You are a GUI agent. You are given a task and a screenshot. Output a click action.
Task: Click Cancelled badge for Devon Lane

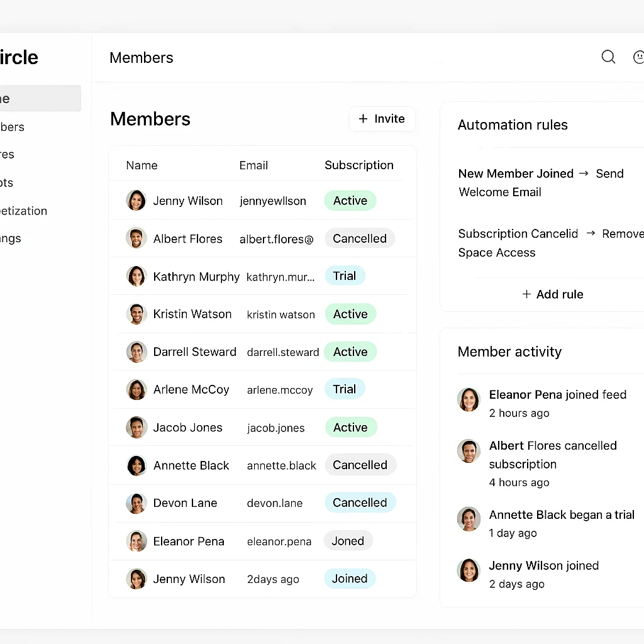tap(360, 502)
